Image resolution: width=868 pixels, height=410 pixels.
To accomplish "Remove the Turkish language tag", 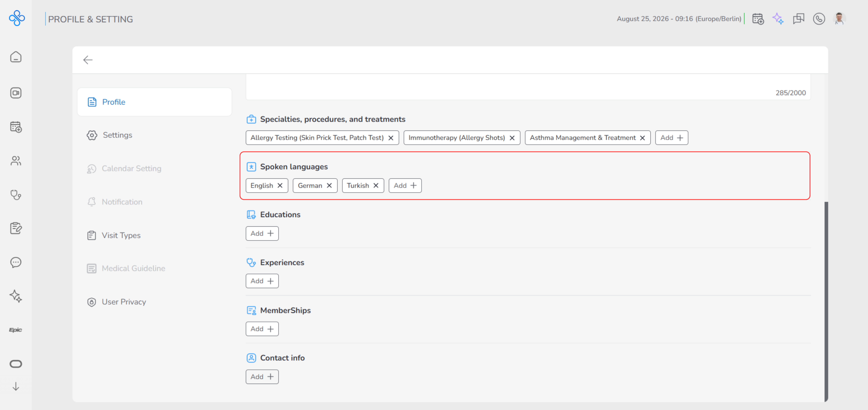I will [x=376, y=185].
